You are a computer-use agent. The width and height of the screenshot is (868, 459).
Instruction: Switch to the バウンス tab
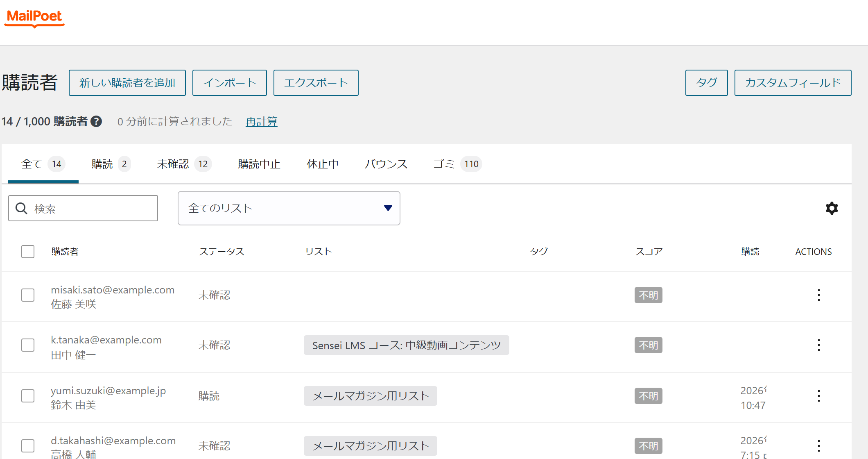tap(386, 164)
